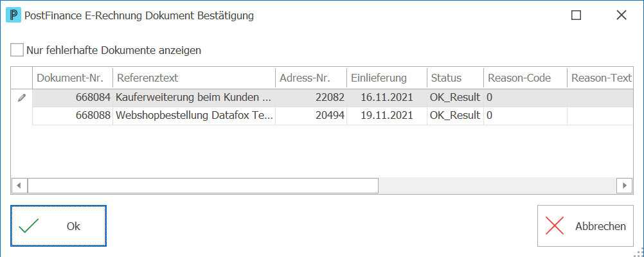Viewport: 644px width, 257px height.
Task: Click address number 20494
Action: pos(311,116)
